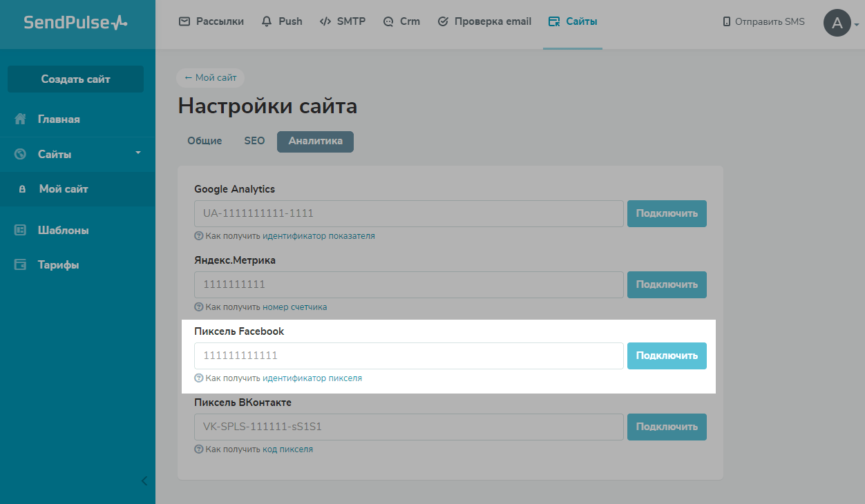
Task: Click the Тарифы wallet icon
Action: pos(21,265)
